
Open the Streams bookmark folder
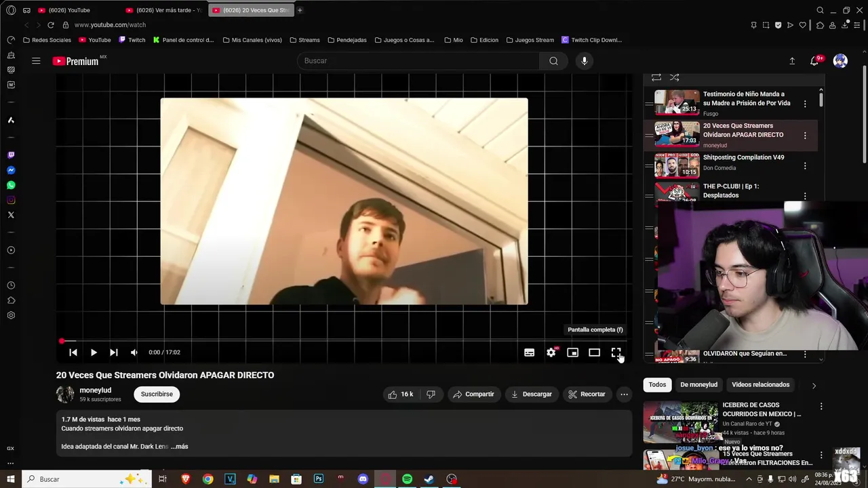coord(304,40)
